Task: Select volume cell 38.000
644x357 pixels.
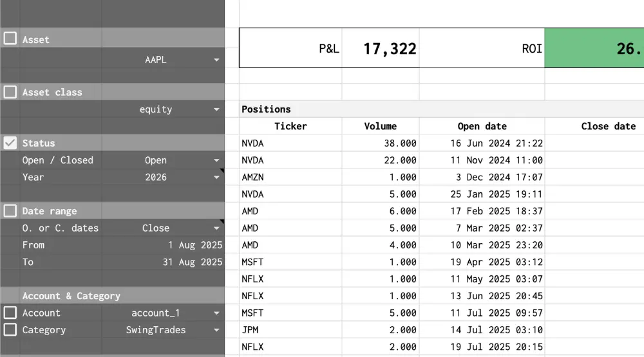Action: (381, 143)
